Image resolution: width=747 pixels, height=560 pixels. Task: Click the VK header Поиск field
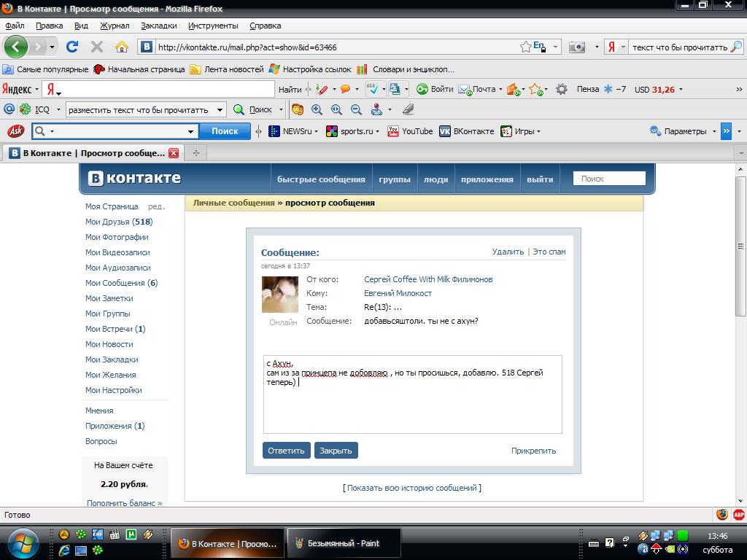[609, 179]
